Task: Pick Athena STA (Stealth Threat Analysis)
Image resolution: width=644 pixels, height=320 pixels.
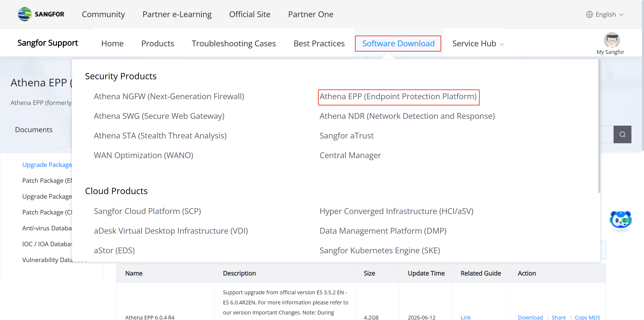Action: pos(160,136)
